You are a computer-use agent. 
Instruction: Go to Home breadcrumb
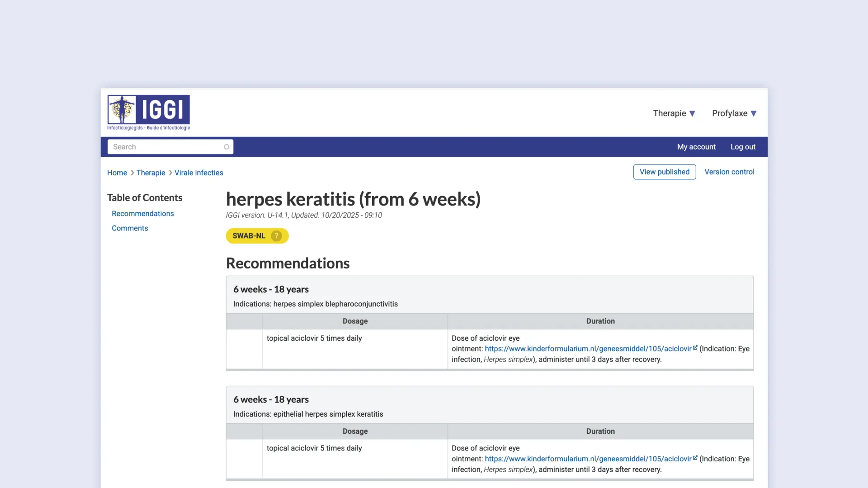pyautogui.click(x=117, y=173)
